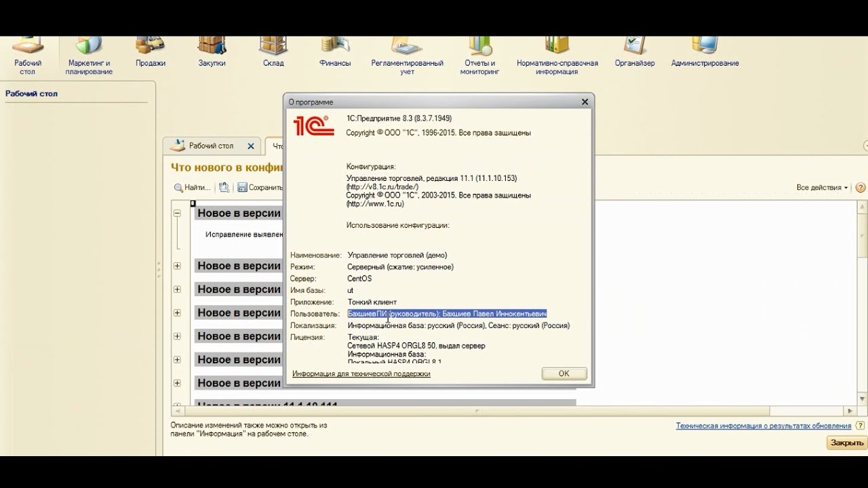The image size is (868, 488).
Task: Switch to the Рабочий стол tab
Action: point(211,146)
